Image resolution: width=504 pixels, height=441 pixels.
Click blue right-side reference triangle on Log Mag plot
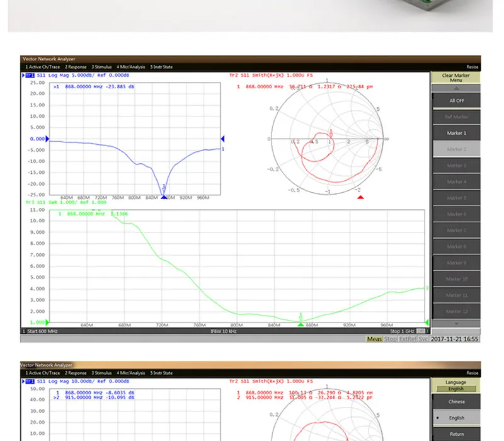222,139
